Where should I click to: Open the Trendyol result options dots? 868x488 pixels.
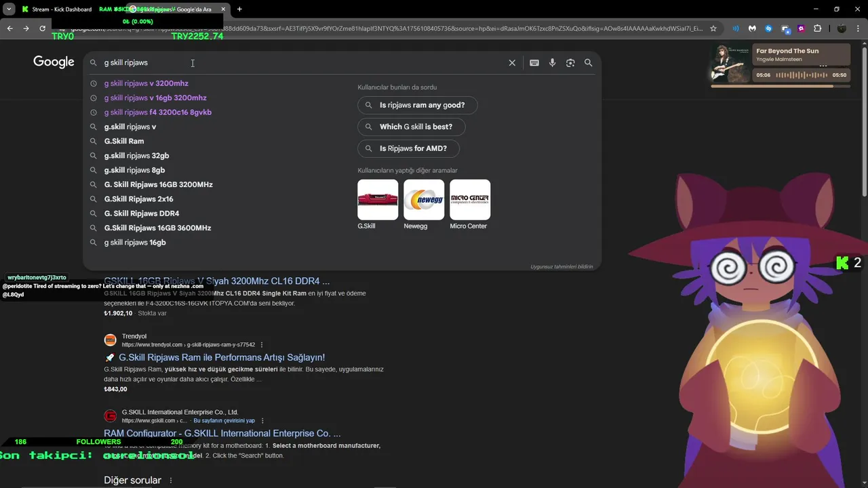click(262, 345)
